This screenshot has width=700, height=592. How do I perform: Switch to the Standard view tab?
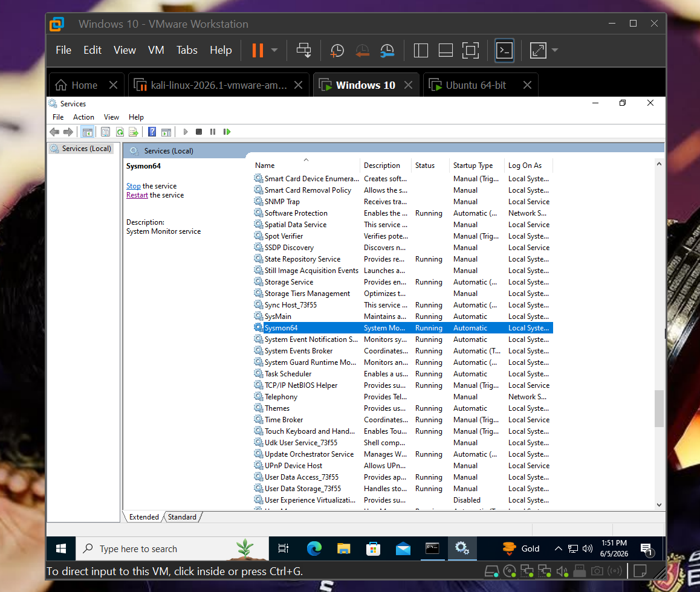pos(182,517)
